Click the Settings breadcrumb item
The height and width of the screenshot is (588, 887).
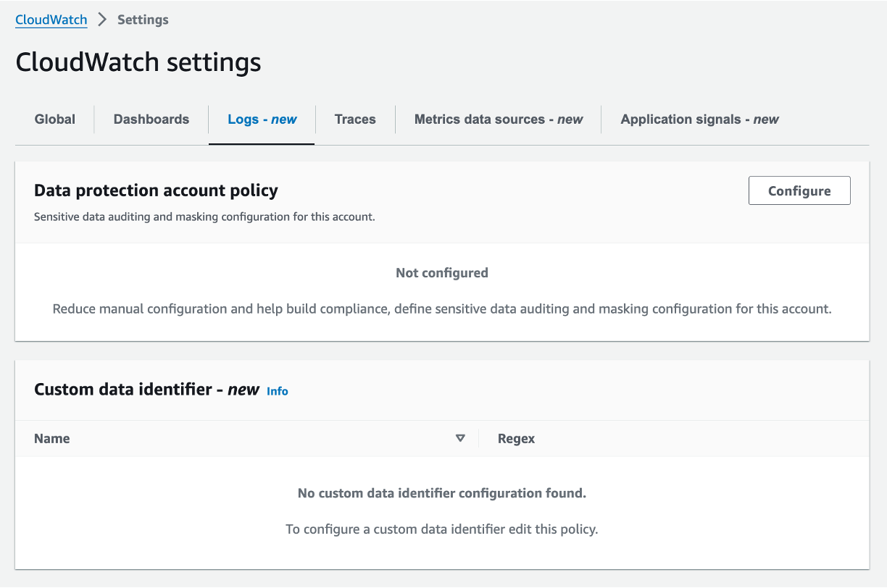(x=142, y=20)
